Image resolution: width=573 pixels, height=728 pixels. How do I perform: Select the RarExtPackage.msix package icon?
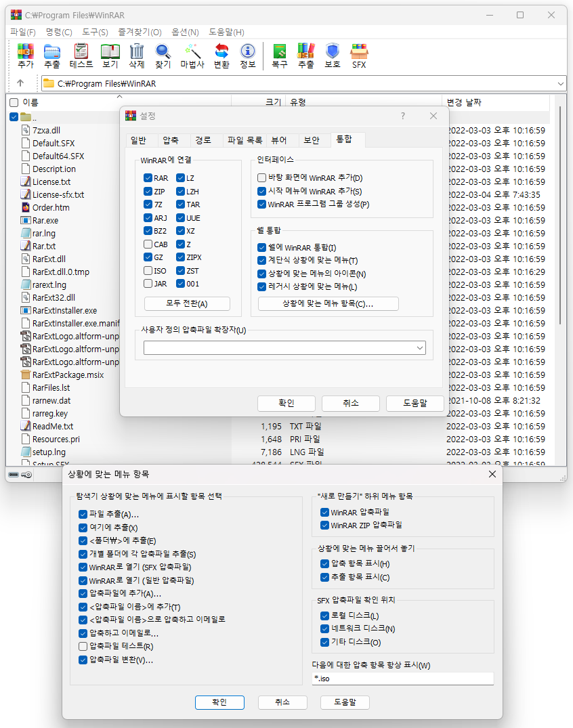[x=26, y=374]
